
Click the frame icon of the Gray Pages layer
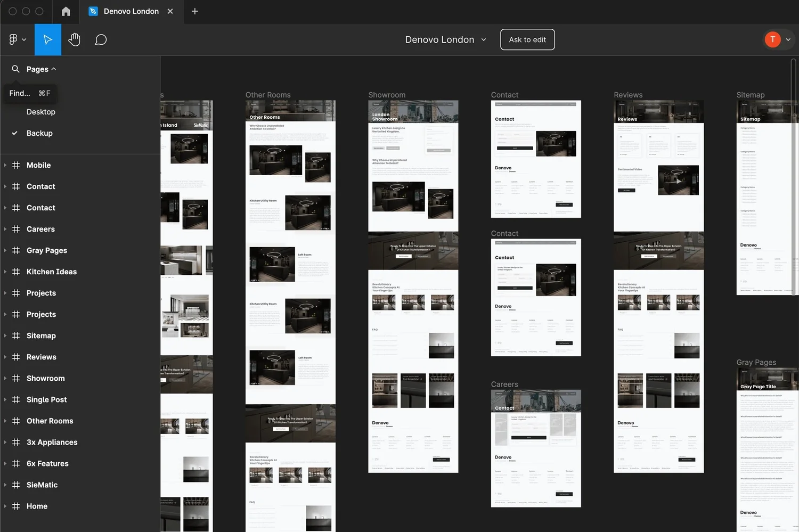[x=16, y=250]
